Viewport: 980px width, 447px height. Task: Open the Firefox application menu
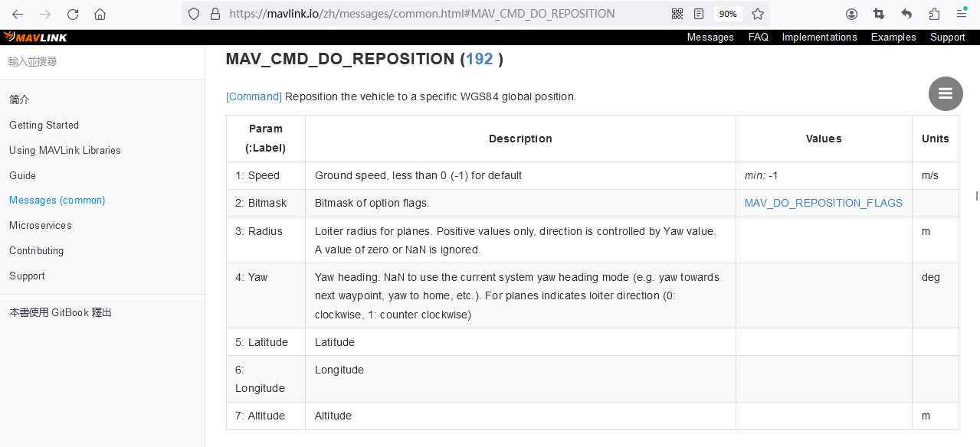click(x=962, y=14)
